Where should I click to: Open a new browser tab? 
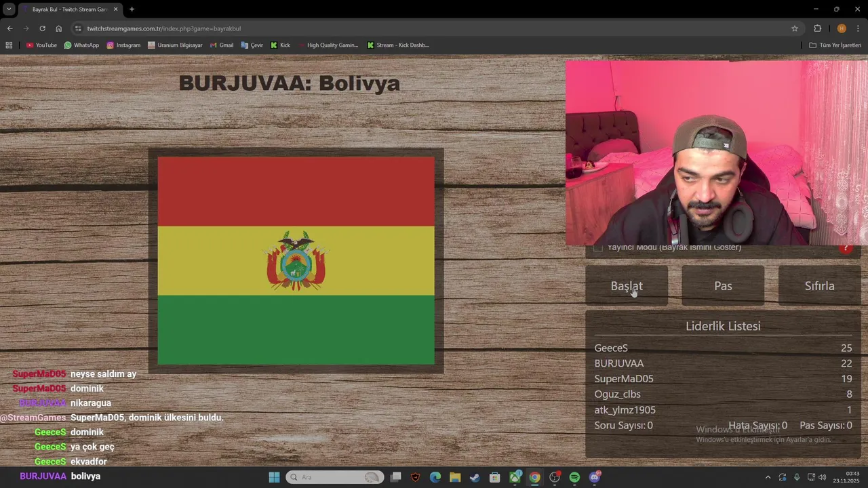coord(132,9)
